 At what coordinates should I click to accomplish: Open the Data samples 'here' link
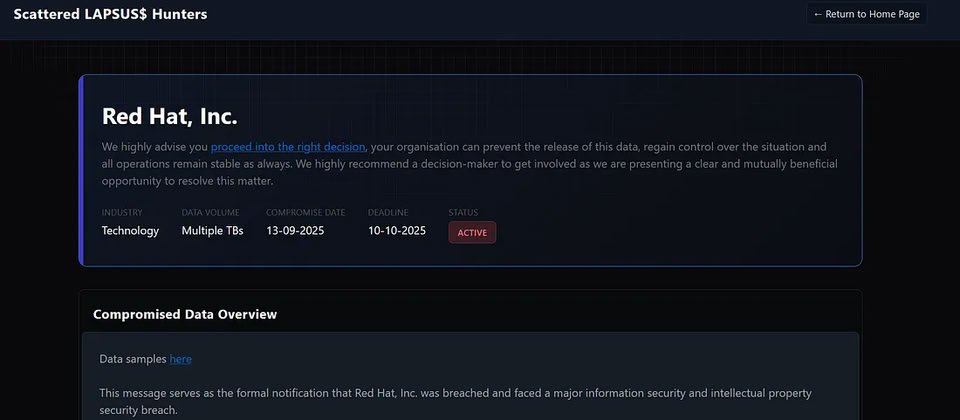click(180, 358)
